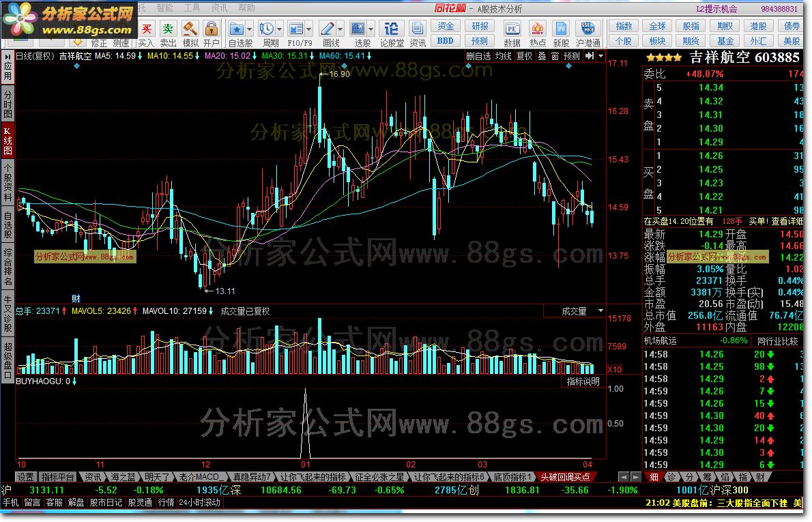Click the BBD toolbar button
The height and width of the screenshot is (522, 812).
(x=446, y=41)
